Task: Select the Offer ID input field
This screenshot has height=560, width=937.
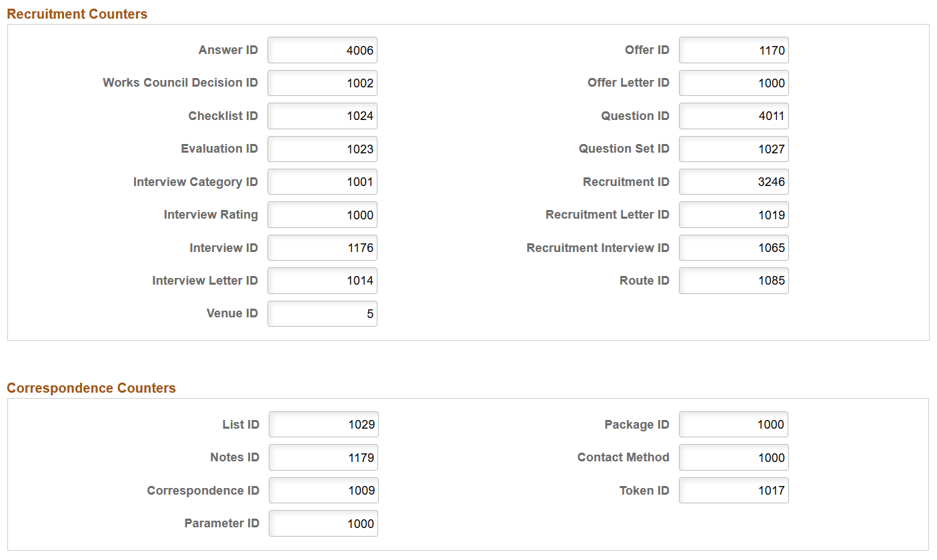Action: 734,50
